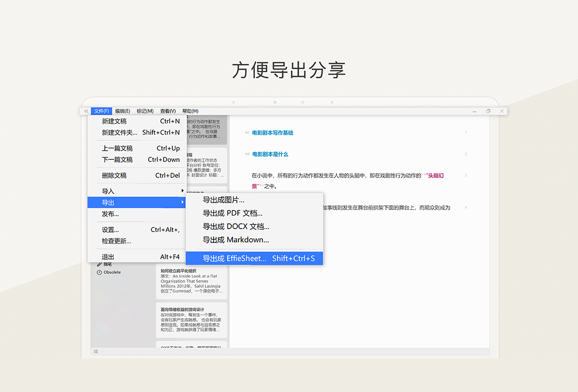This screenshot has height=392, width=578.
Task: Click the Windows logo icon in status bar
Action: (96, 351)
